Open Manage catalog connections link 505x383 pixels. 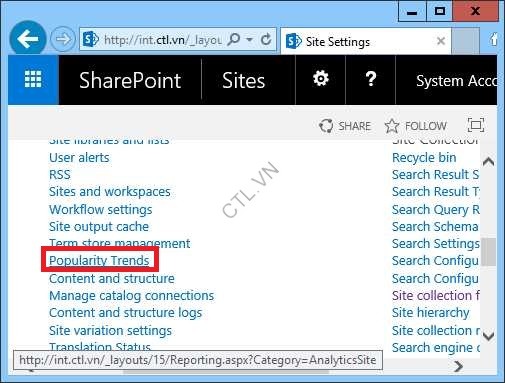(132, 296)
